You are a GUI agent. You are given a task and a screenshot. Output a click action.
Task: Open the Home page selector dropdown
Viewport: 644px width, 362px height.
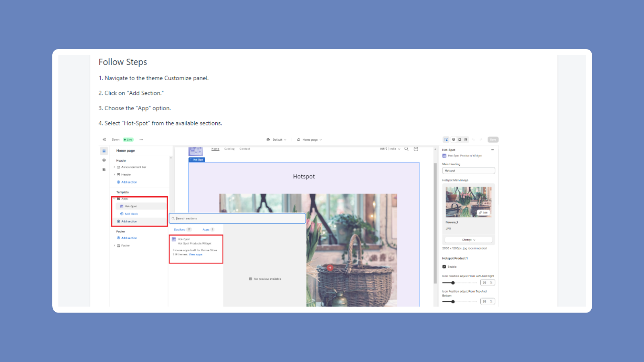(x=310, y=140)
